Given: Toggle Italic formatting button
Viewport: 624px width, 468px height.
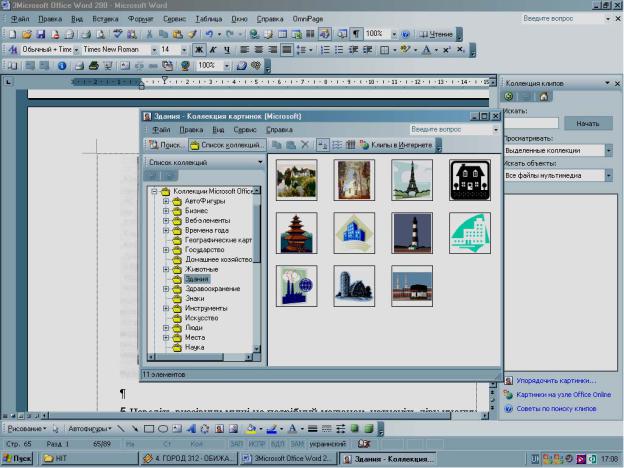Looking at the screenshot, I should (x=213, y=50).
